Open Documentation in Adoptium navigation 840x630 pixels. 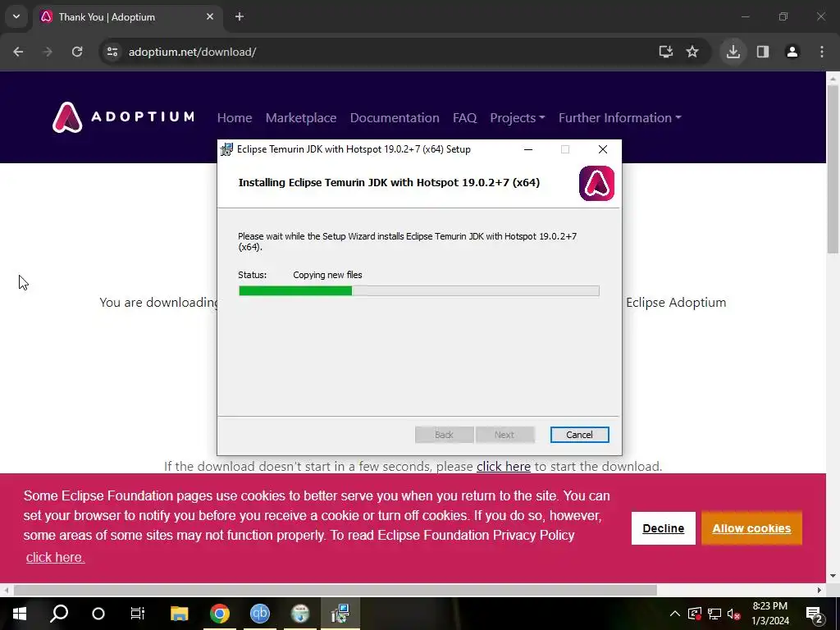[x=395, y=118]
